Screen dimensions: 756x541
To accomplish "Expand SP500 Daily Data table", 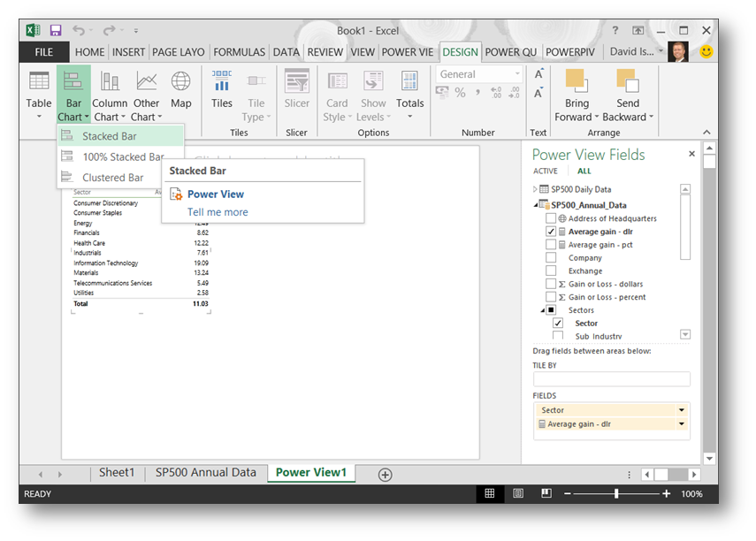I will click(x=535, y=189).
